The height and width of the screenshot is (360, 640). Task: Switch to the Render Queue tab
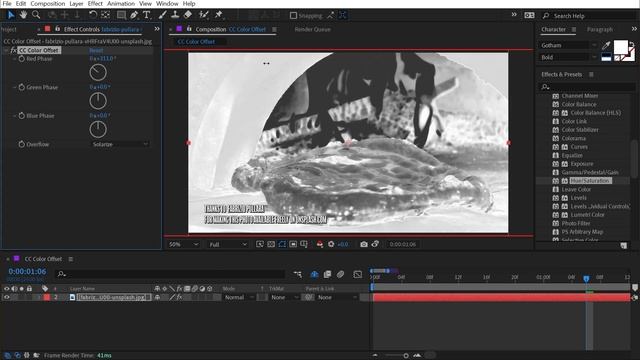tap(313, 29)
